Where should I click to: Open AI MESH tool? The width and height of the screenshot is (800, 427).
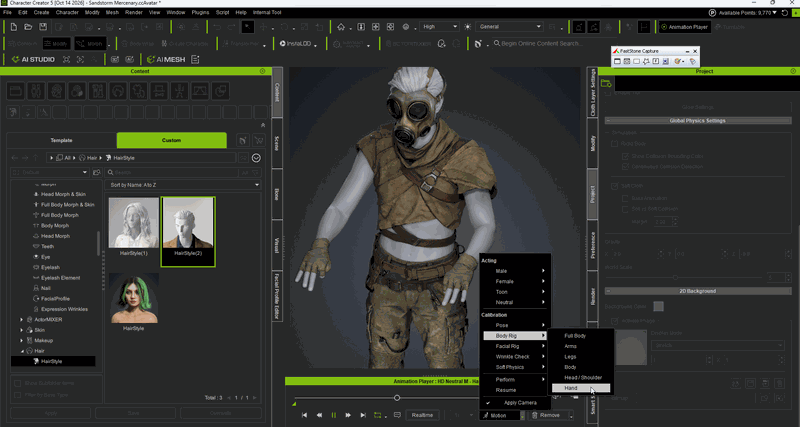[166, 60]
